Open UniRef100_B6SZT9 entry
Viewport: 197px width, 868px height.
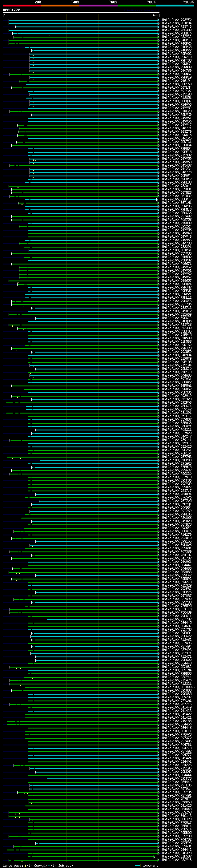click(176, 132)
